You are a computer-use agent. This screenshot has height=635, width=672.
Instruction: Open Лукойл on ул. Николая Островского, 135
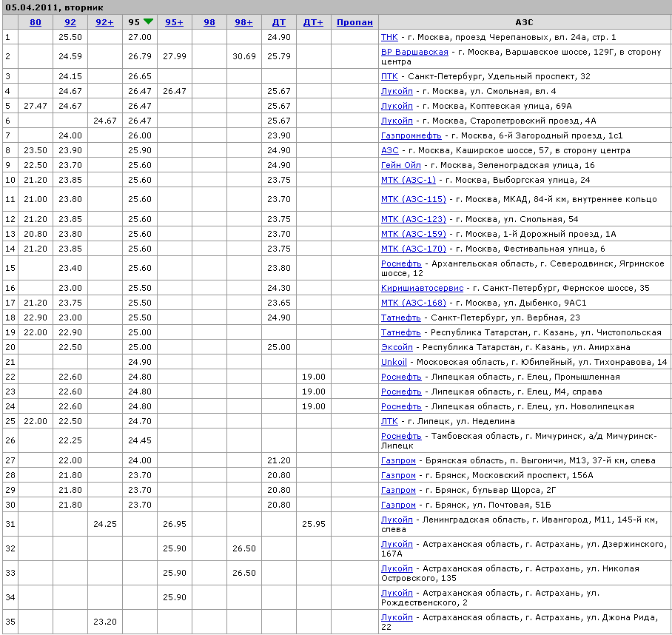[397, 568]
